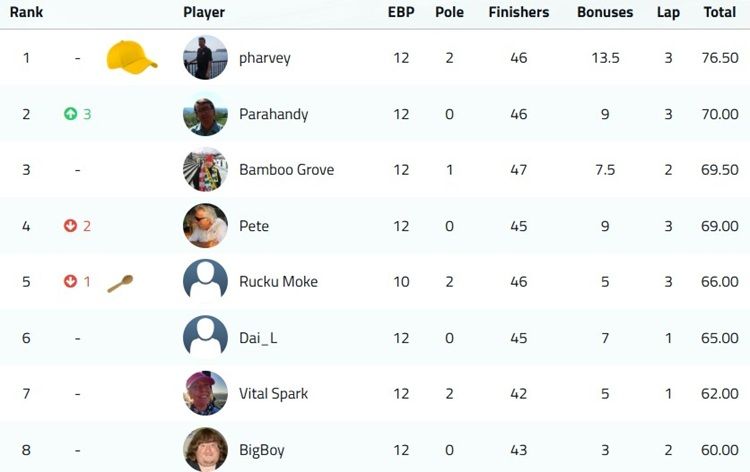Open Bamboo Grove's avatar photo
The height and width of the screenshot is (472, 750).
click(205, 169)
